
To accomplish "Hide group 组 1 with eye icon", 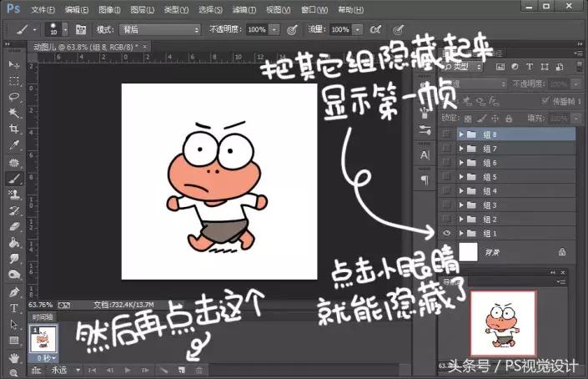I will coord(446,234).
